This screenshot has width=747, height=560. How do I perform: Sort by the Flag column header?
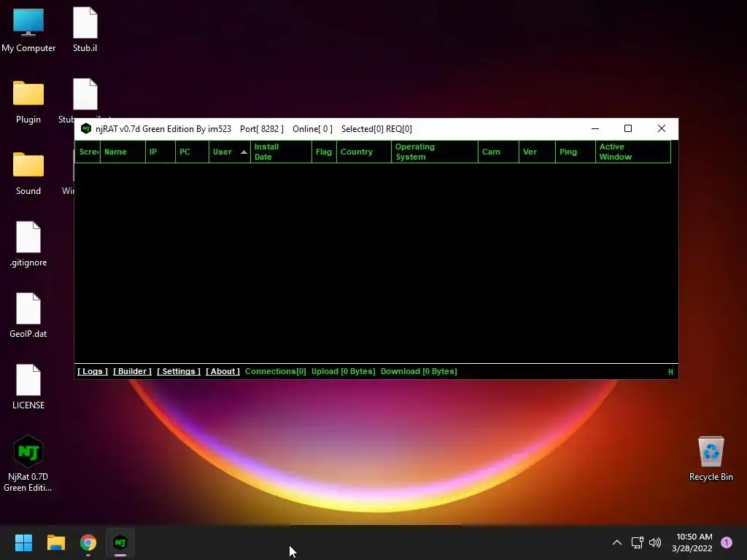(x=324, y=152)
